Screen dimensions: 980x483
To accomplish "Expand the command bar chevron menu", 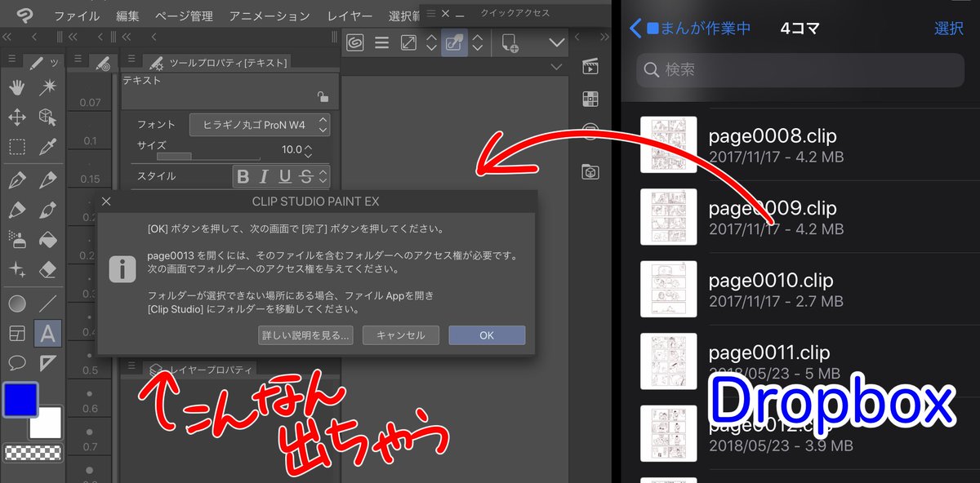I will [x=558, y=43].
